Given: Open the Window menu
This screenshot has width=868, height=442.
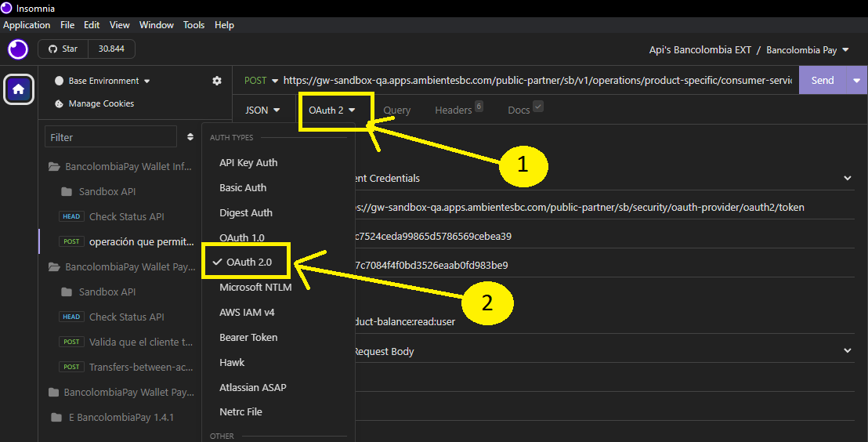Looking at the screenshot, I should (157, 25).
